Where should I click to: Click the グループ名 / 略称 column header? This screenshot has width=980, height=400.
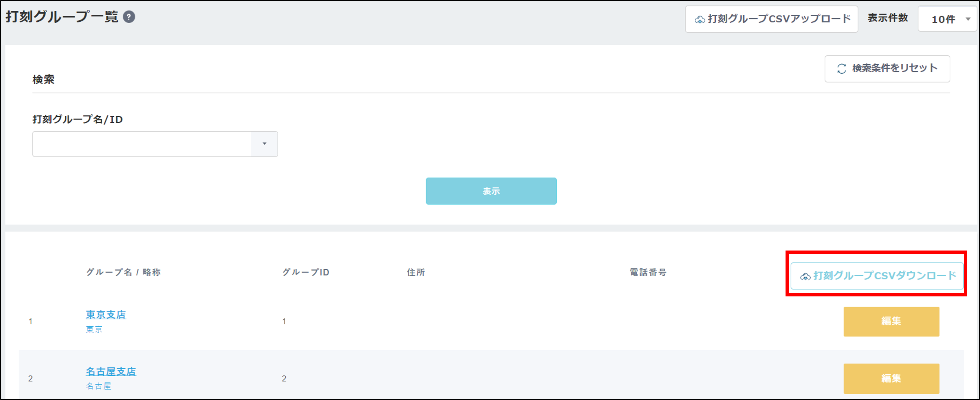(123, 272)
